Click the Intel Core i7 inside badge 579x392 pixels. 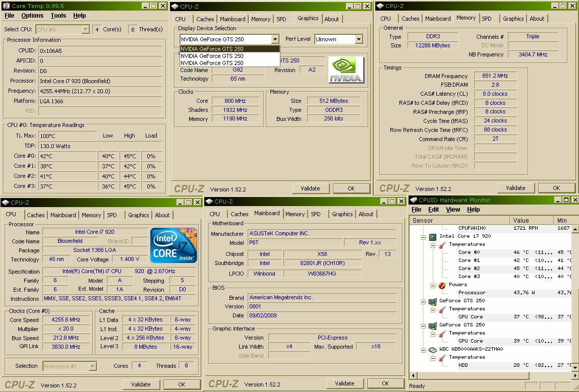[173, 245]
